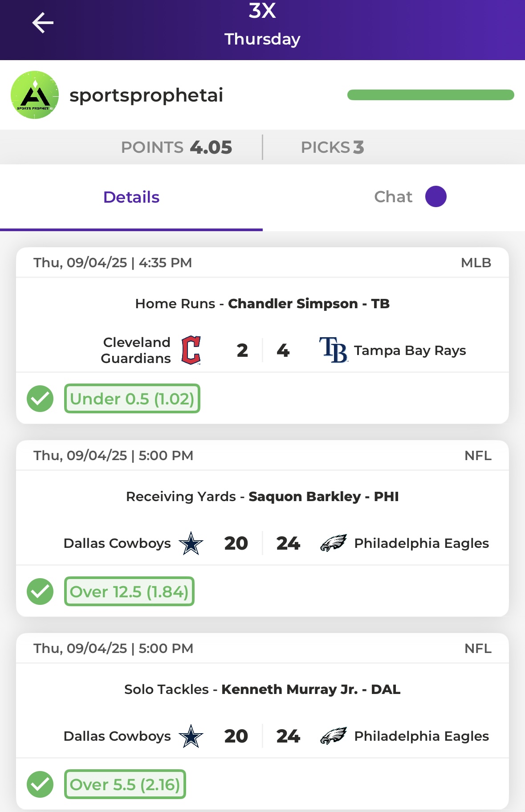This screenshot has width=525, height=812.
Task: Tap the purple Chat notification dot
Action: 436,196
